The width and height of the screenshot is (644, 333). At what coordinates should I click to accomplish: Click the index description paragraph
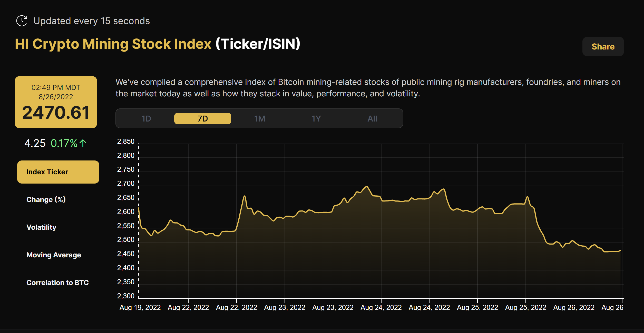coord(368,88)
